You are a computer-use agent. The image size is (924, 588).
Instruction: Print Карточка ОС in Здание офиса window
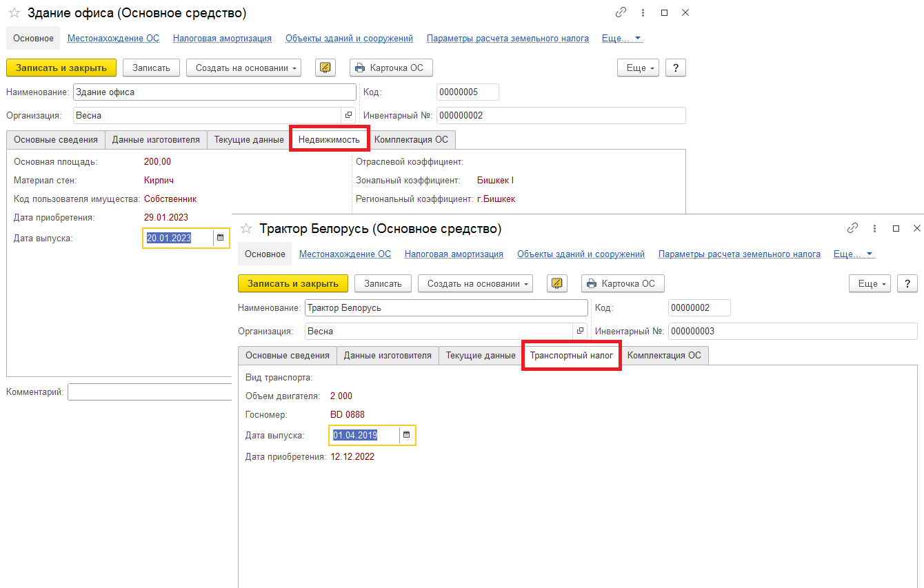(391, 68)
